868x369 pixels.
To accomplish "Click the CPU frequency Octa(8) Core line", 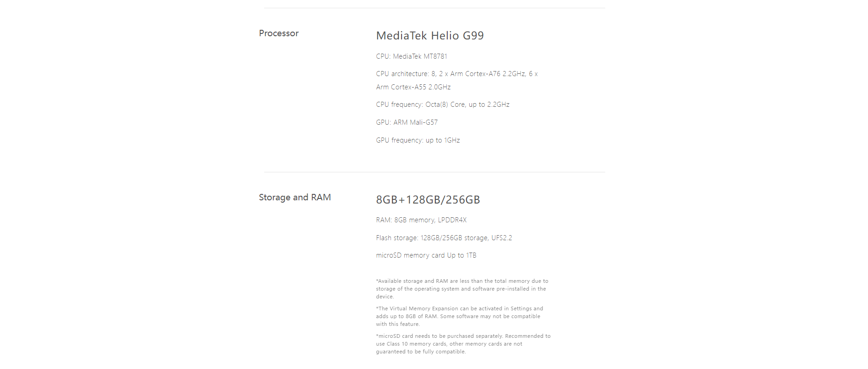I will tap(443, 105).
